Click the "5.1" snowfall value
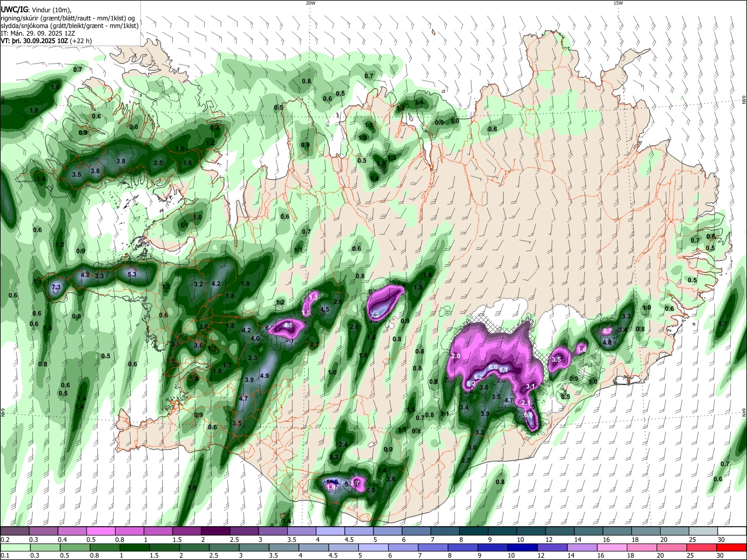 (x=504, y=370)
